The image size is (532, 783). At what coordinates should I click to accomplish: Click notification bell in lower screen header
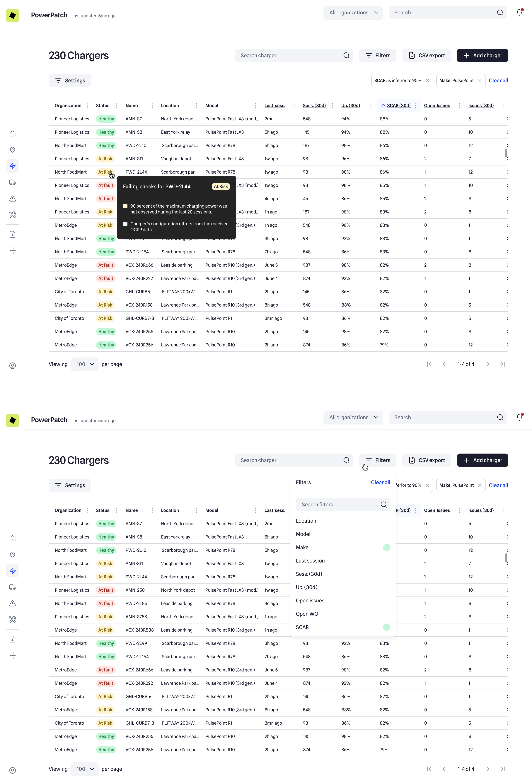point(519,417)
